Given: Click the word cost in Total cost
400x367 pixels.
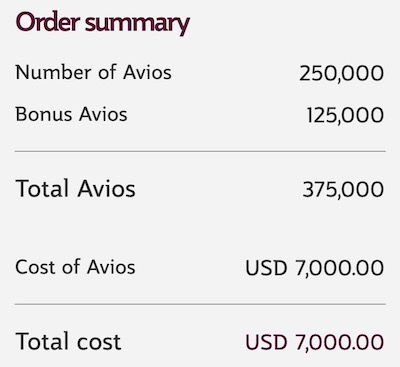Looking at the screenshot, I should [99, 342].
